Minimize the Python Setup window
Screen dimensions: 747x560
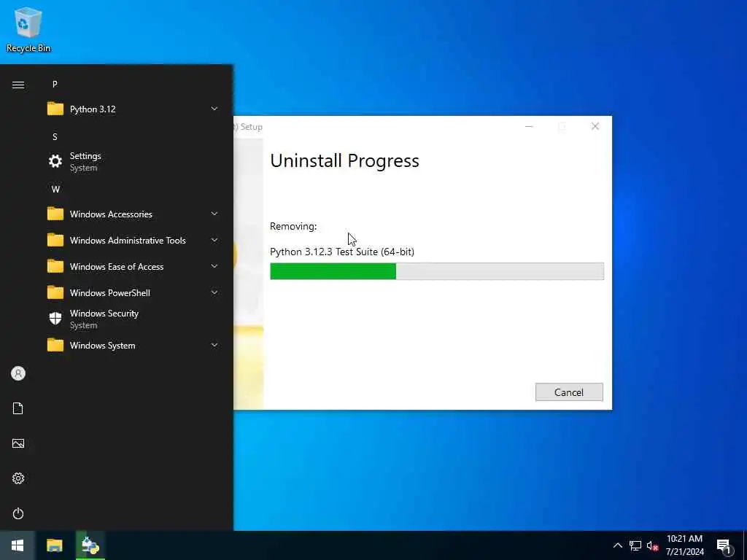pyautogui.click(x=529, y=126)
